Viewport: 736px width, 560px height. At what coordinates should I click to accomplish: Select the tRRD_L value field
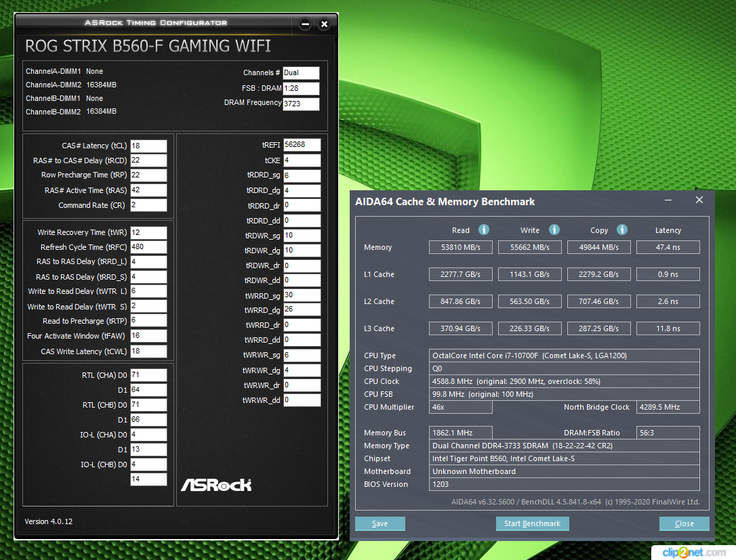[148, 261]
